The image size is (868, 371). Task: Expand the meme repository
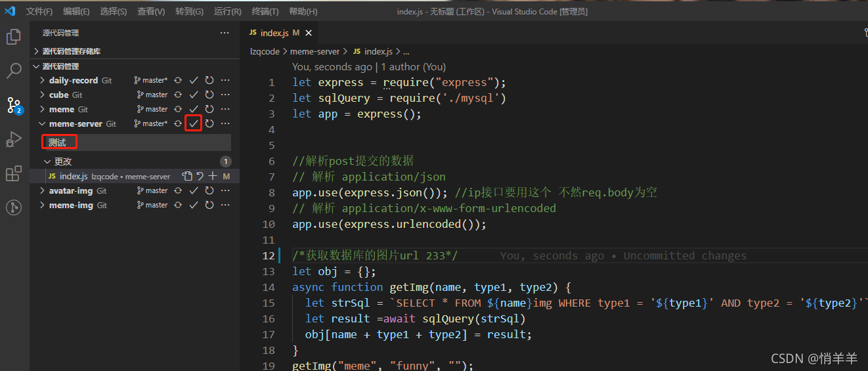pos(43,109)
